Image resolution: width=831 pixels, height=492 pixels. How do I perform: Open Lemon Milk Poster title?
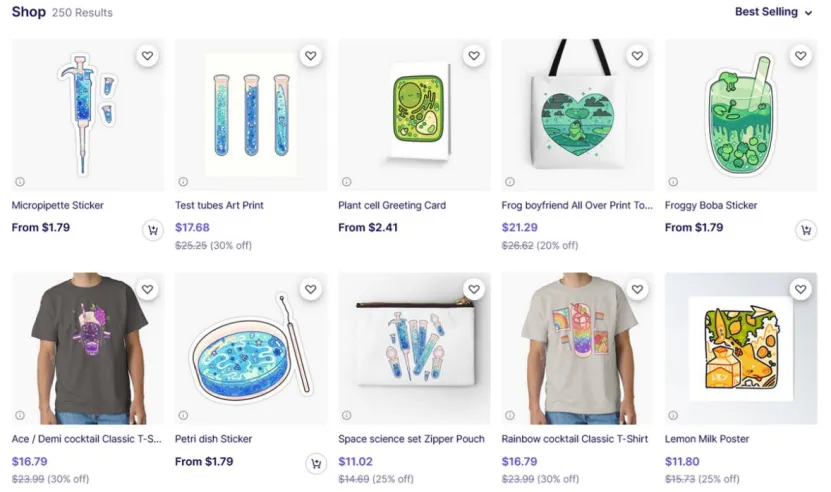707,439
